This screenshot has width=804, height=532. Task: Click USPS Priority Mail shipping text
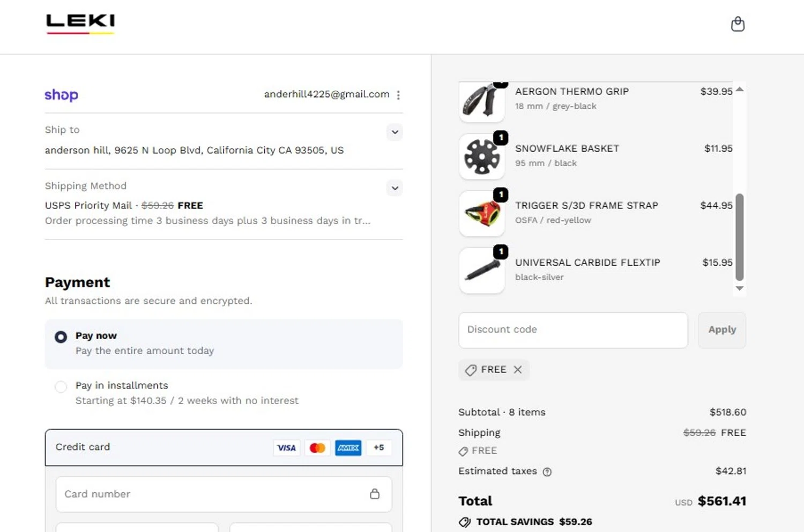(88, 206)
